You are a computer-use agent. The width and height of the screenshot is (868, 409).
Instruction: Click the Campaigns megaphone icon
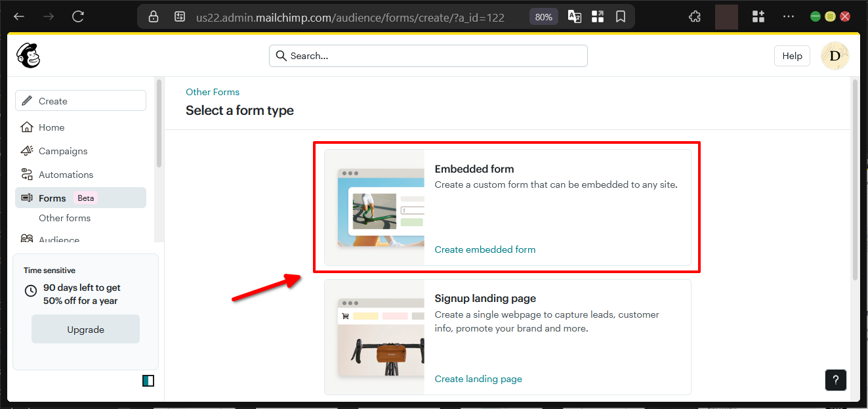25,150
